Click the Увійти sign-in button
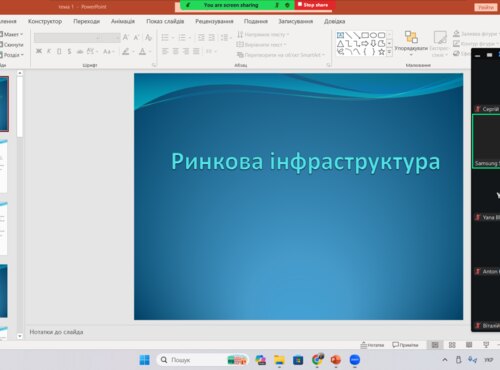Screen dimensions: 500x370 (x=486, y=7)
